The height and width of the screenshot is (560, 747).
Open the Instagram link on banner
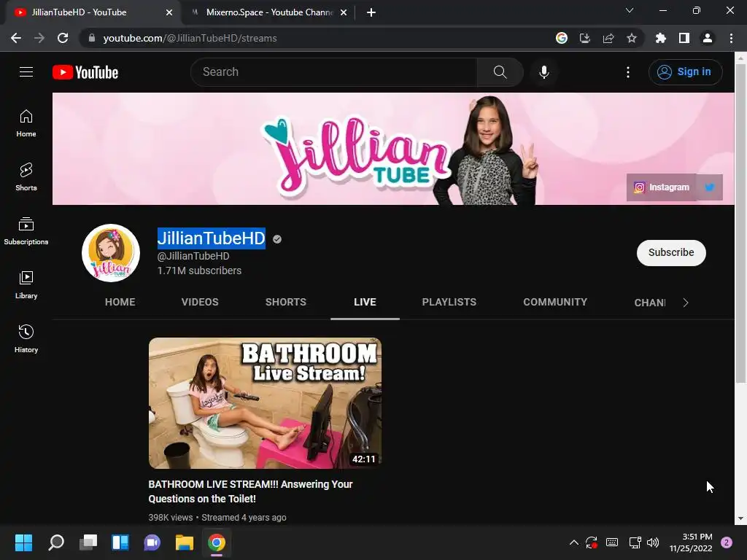(661, 187)
